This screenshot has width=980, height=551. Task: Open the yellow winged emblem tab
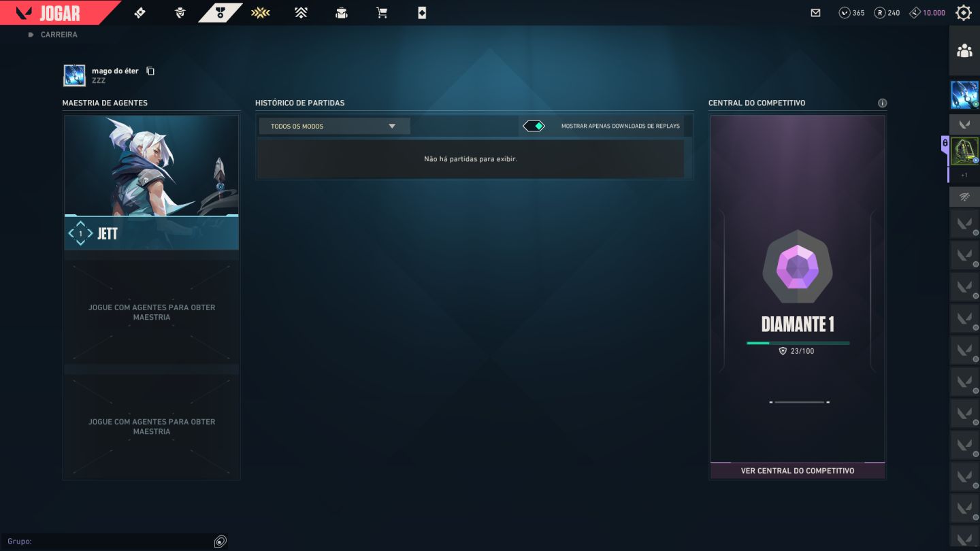click(x=261, y=13)
